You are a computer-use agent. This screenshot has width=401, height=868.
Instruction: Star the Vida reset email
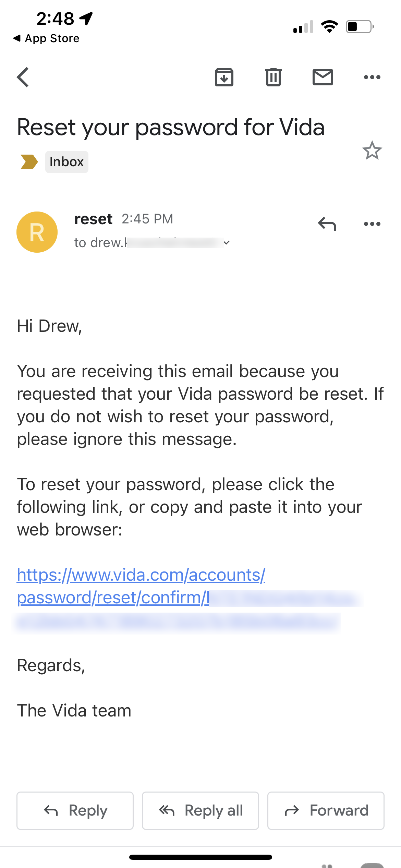372,150
